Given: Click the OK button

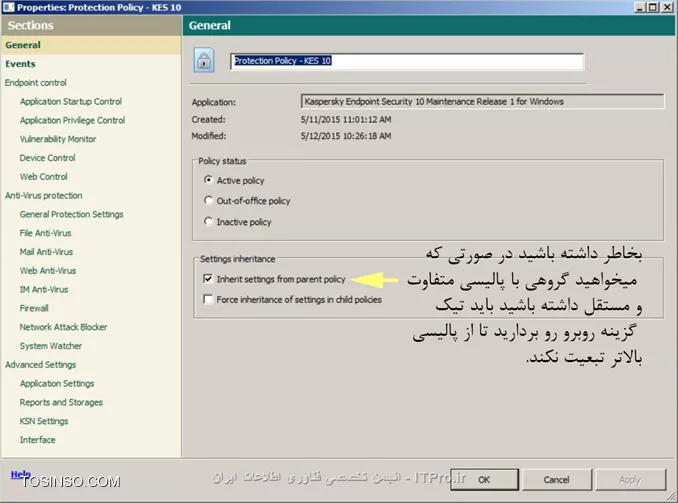Looking at the screenshot, I should 484,480.
